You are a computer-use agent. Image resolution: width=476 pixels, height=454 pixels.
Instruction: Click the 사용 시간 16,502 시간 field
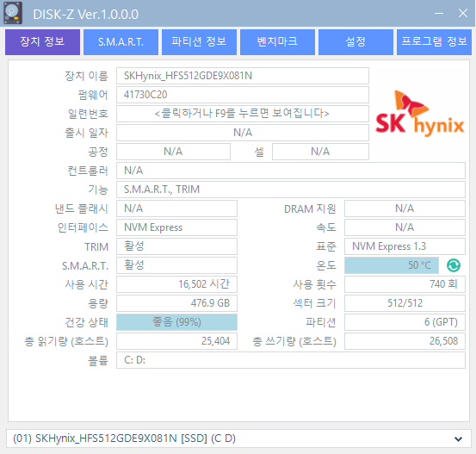[176, 284]
